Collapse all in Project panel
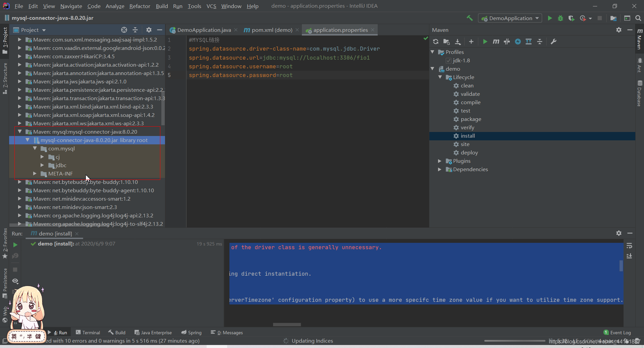 point(135,30)
